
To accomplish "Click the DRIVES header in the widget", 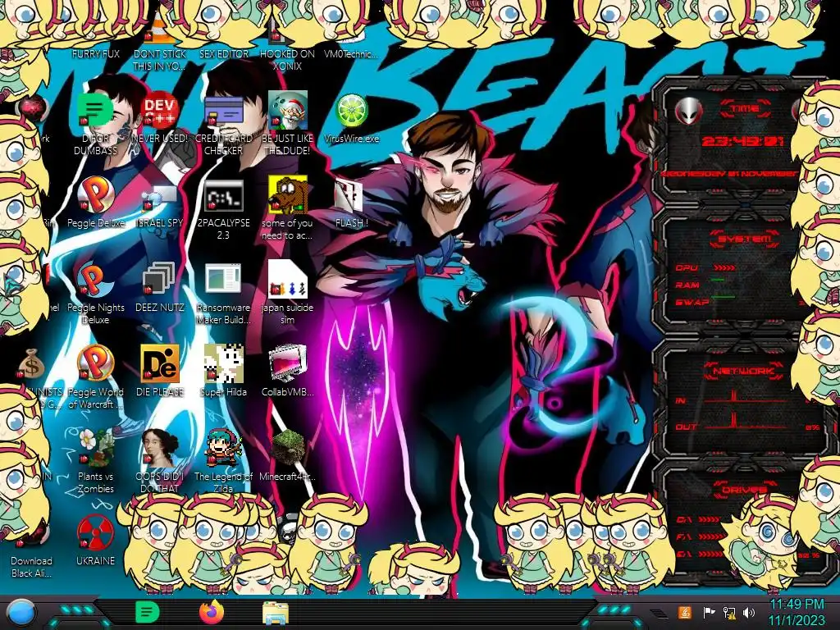I will [745, 490].
